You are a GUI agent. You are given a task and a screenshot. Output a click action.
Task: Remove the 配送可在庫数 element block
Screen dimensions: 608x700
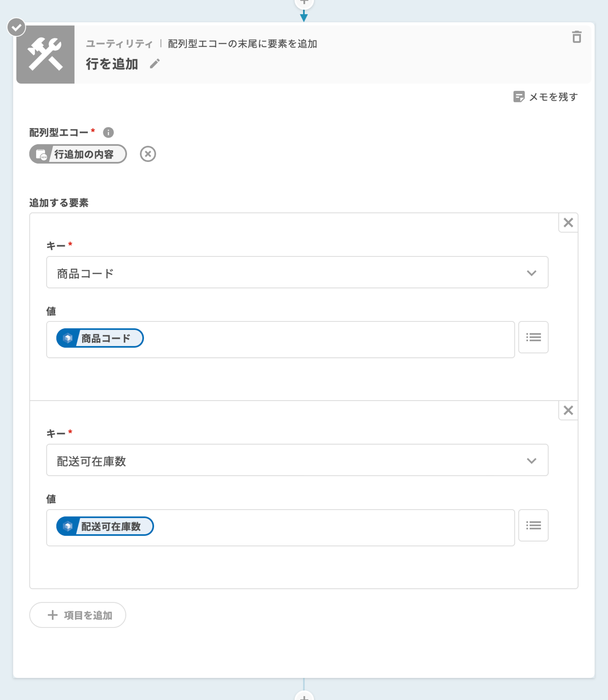pos(568,410)
